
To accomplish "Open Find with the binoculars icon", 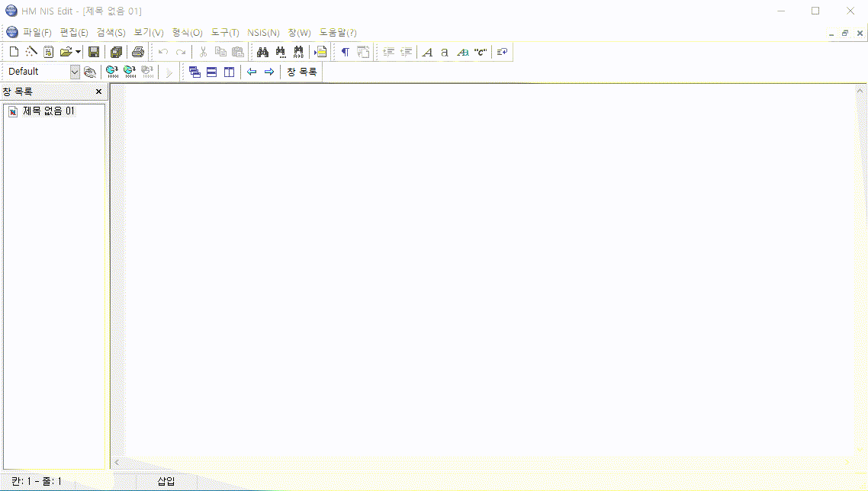I will point(262,52).
